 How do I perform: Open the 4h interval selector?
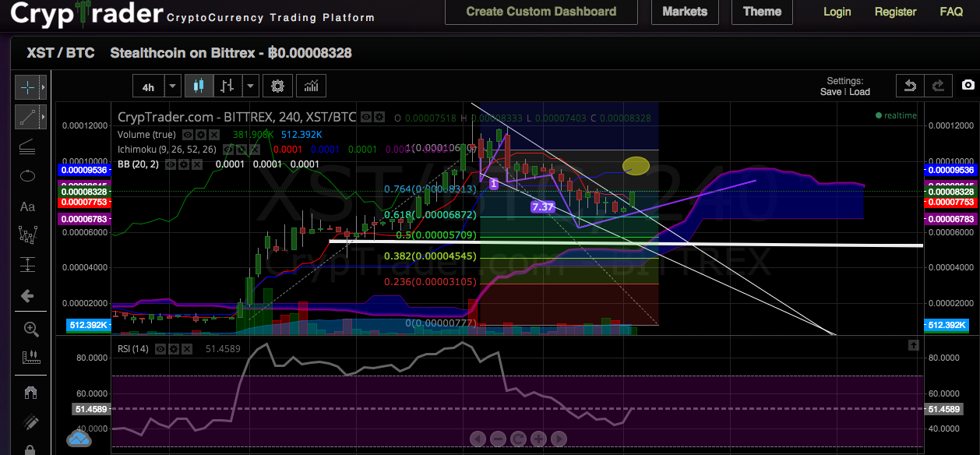(x=148, y=86)
